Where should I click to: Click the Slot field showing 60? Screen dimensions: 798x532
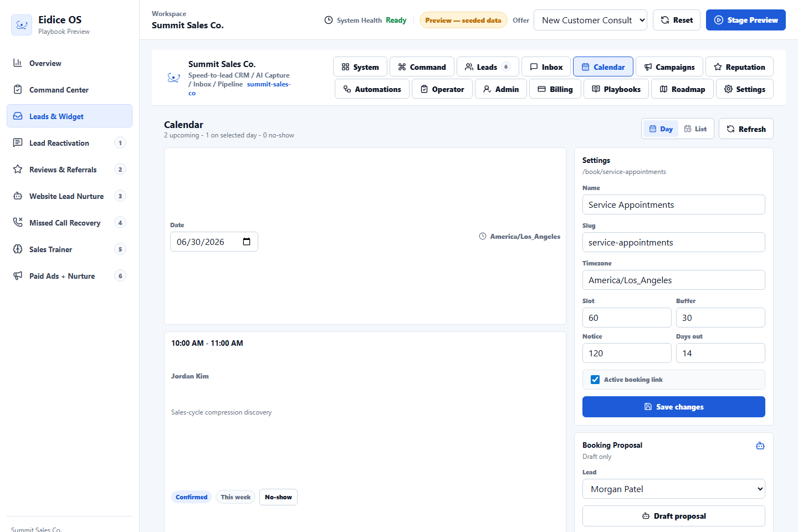tap(627, 318)
